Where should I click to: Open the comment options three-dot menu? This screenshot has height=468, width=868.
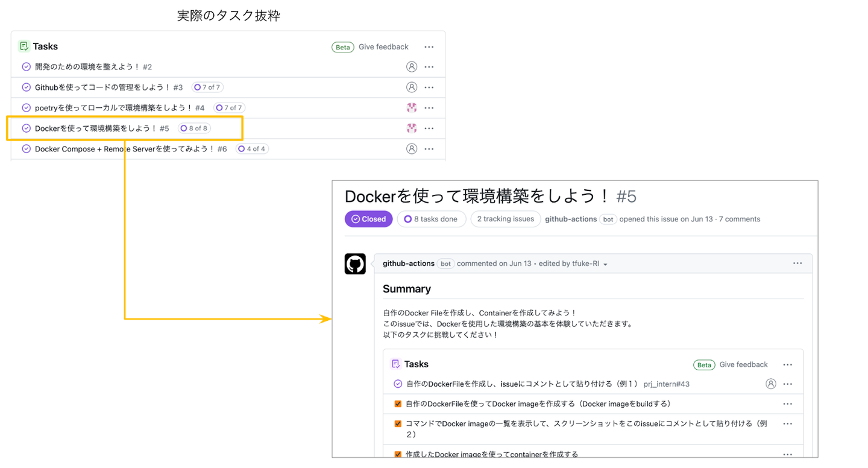(797, 264)
